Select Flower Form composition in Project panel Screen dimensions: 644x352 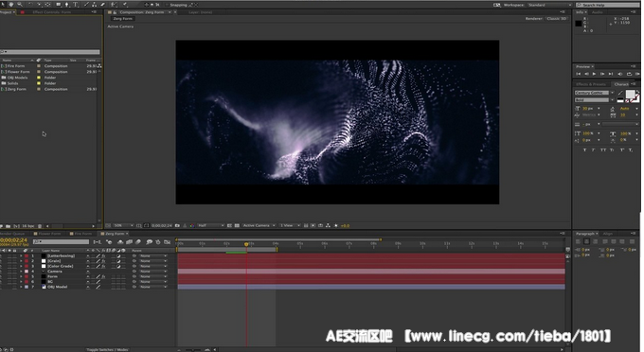(18, 72)
